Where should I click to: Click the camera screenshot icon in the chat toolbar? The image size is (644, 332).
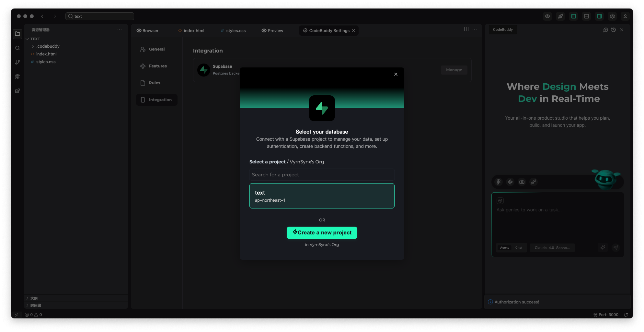click(x=522, y=182)
